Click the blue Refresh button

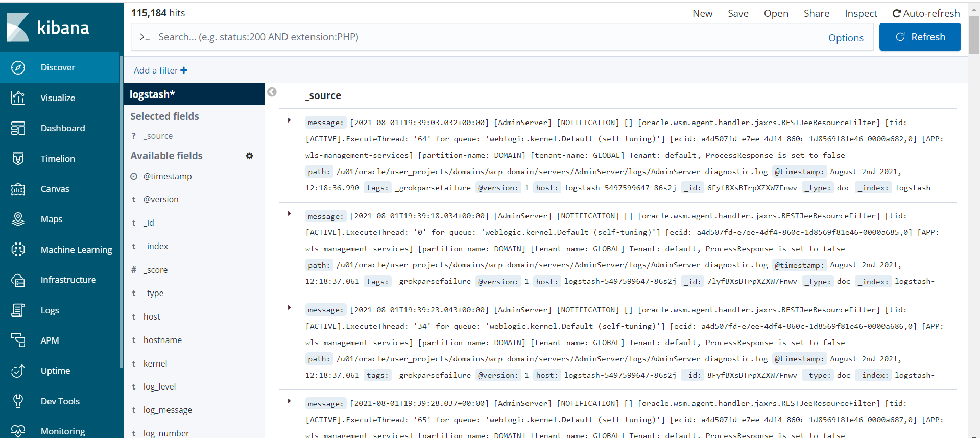click(x=920, y=37)
